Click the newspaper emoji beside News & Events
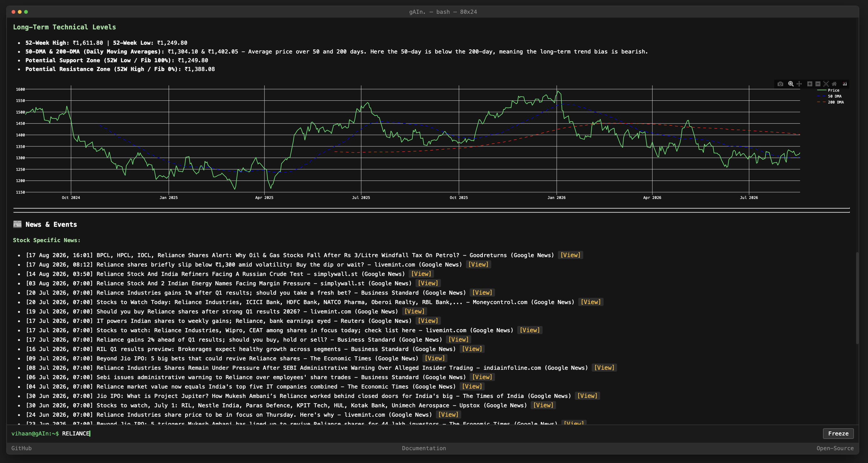Viewport: 868px width, 463px height. 17,224
